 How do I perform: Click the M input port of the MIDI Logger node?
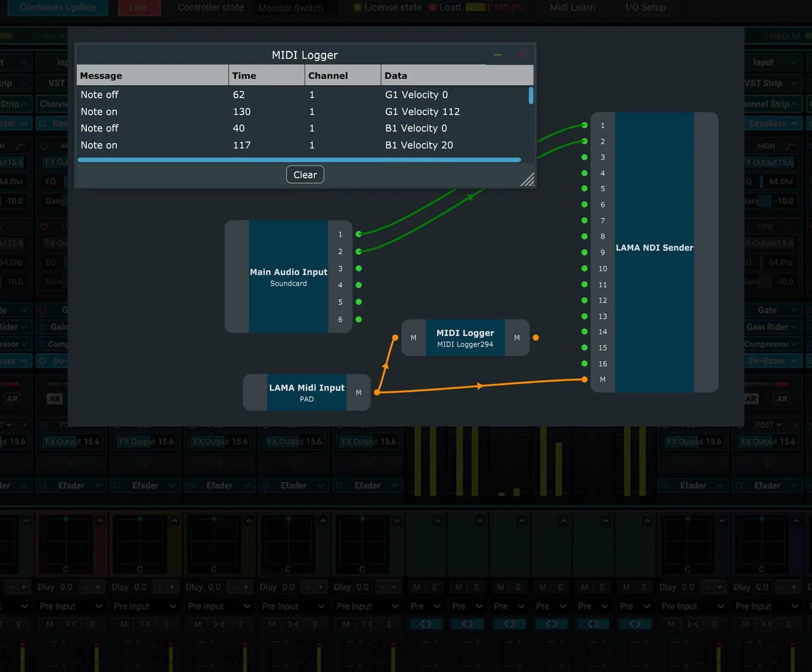coord(413,337)
